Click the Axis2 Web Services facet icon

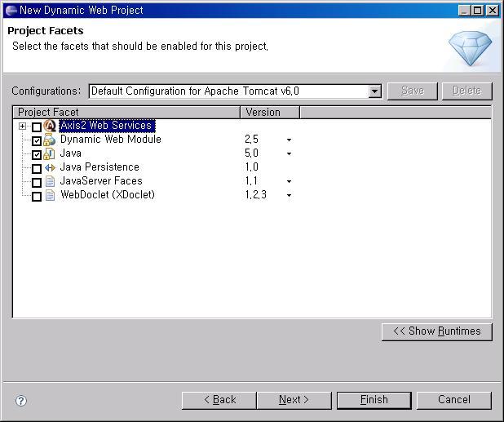tap(50, 126)
